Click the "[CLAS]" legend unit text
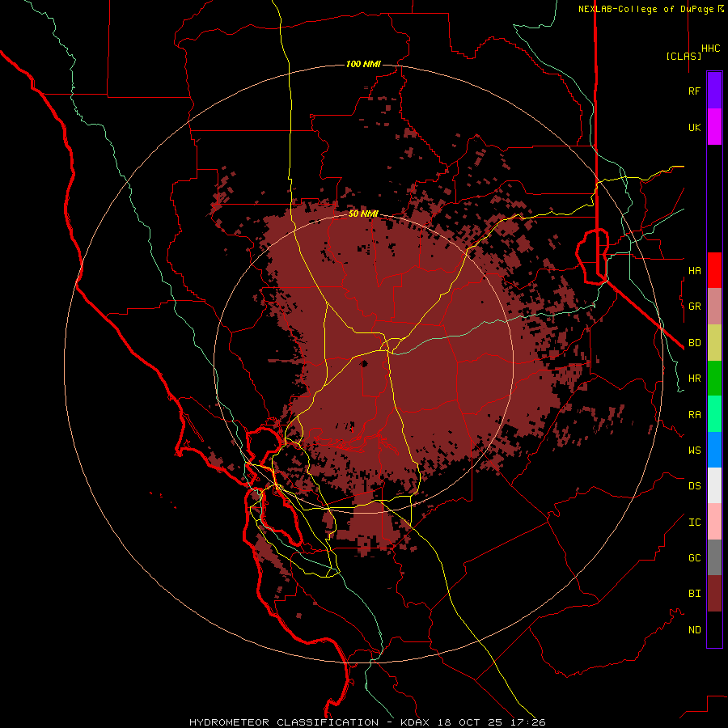Image resolution: width=728 pixels, height=728 pixels. click(684, 56)
